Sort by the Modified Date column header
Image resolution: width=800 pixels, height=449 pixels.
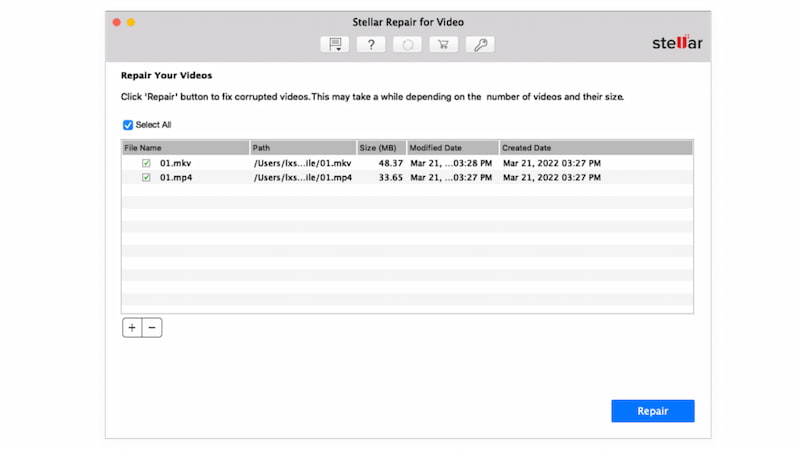(x=451, y=148)
